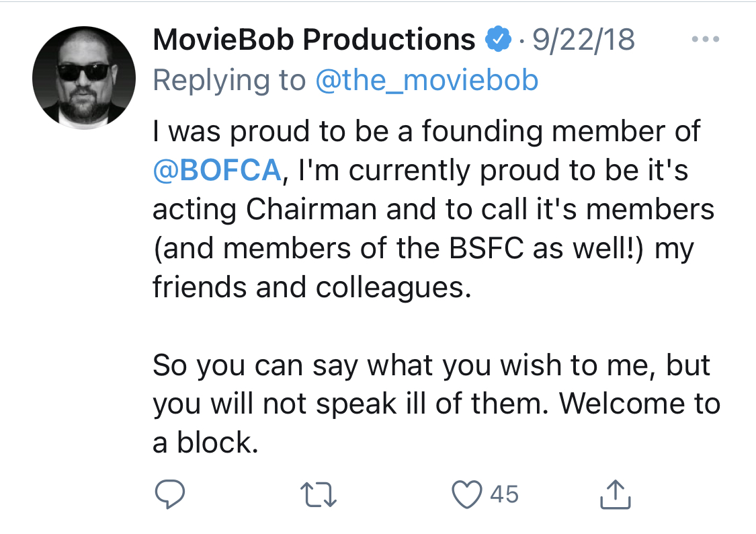The image size is (756, 534).
Task: Click the "you will not speak ill" line
Action: point(290,404)
